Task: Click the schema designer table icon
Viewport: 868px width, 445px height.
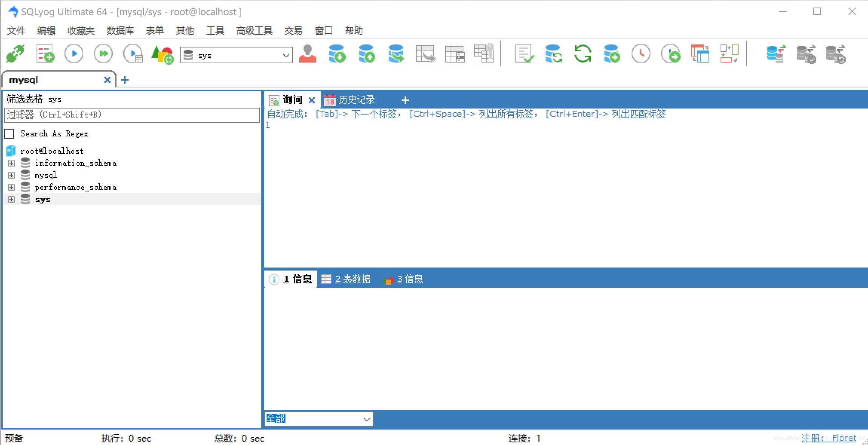Action: click(455, 54)
